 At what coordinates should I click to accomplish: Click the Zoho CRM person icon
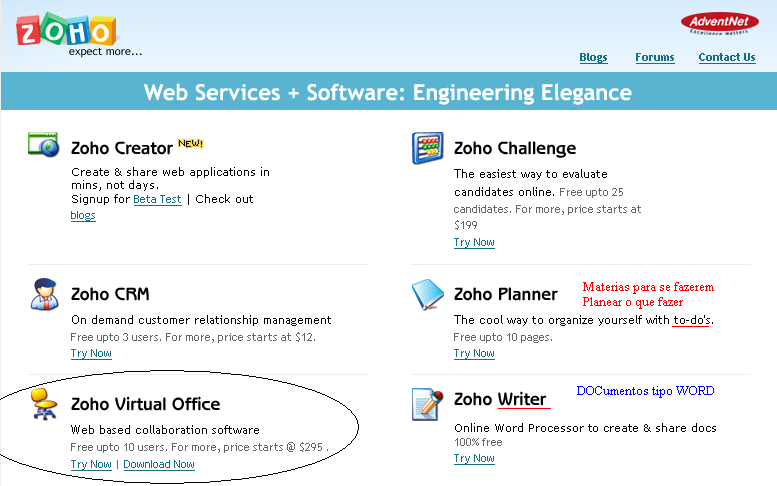(44, 294)
